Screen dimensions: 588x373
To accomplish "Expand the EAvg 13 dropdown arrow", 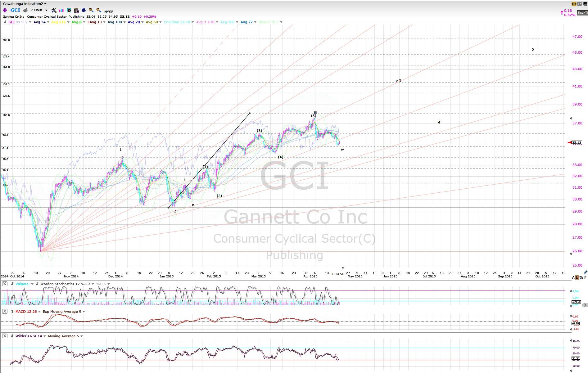I will click(x=104, y=22).
